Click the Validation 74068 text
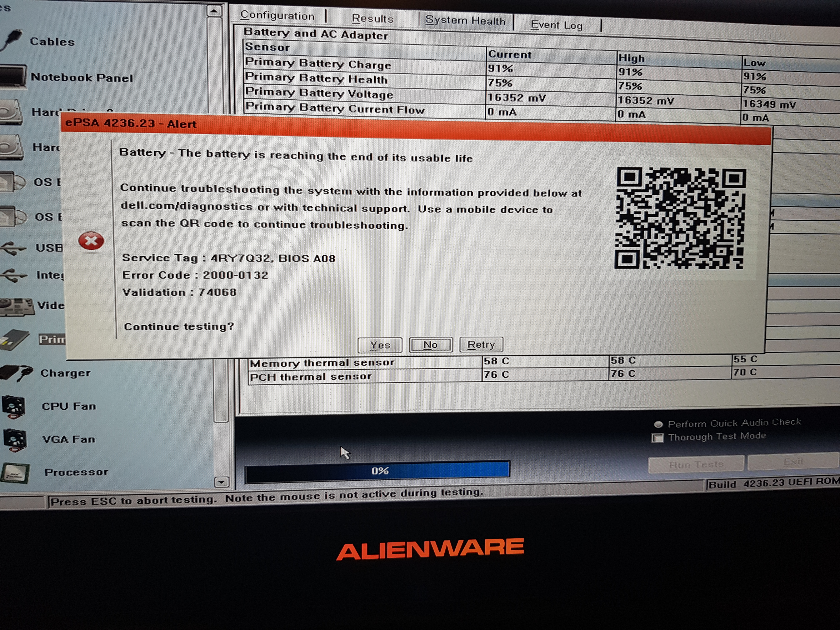Image resolution: width=840 pixels, height=630 pixels. (179, 292)
